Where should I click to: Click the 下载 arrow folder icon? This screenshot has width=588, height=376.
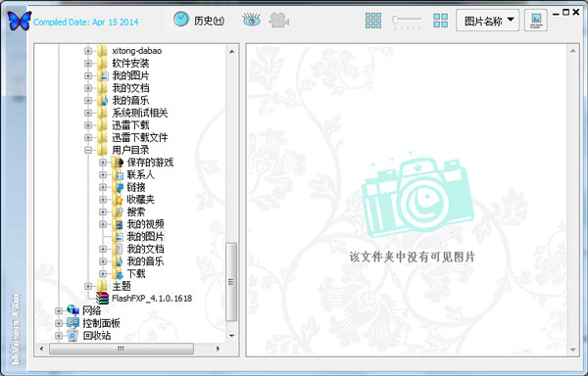(118, 273)
